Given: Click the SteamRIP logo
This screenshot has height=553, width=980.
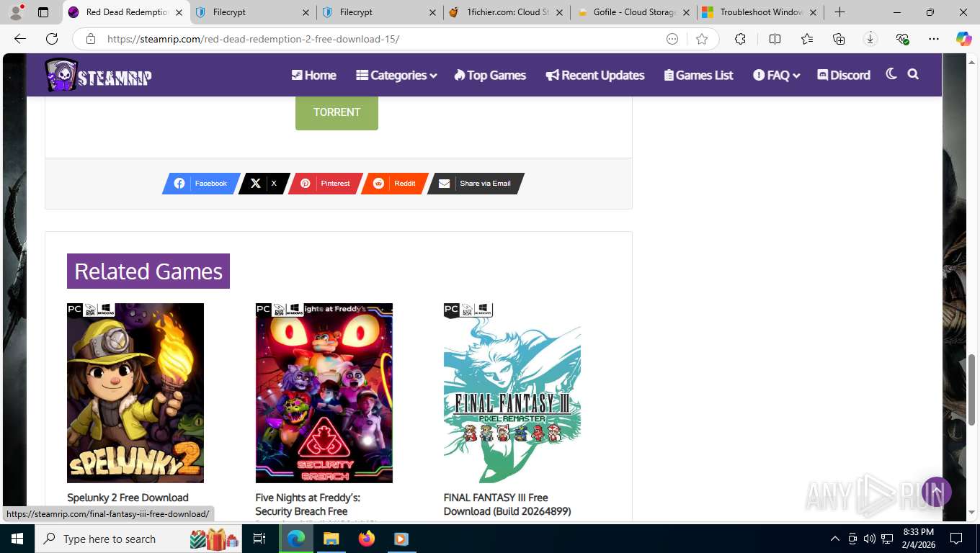Looking at the screenshot, I should click(98, 75).
